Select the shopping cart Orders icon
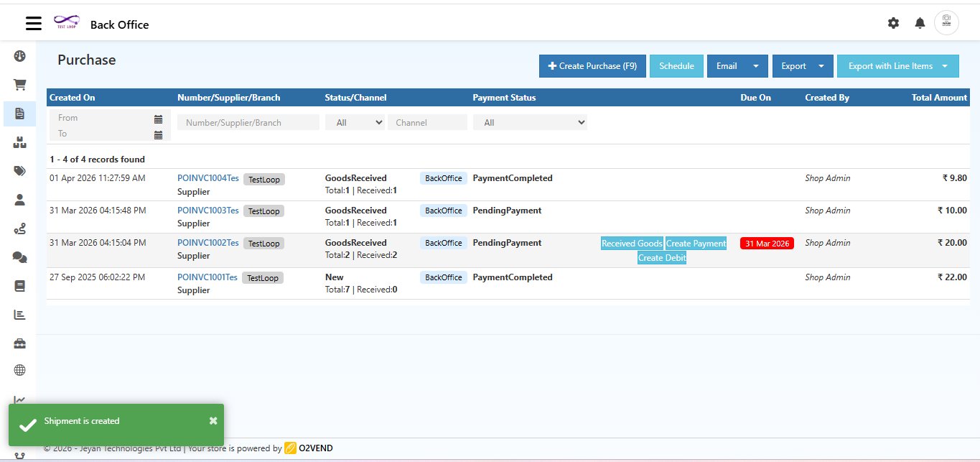The image size is (980, 462). click(x=19, y=84)
